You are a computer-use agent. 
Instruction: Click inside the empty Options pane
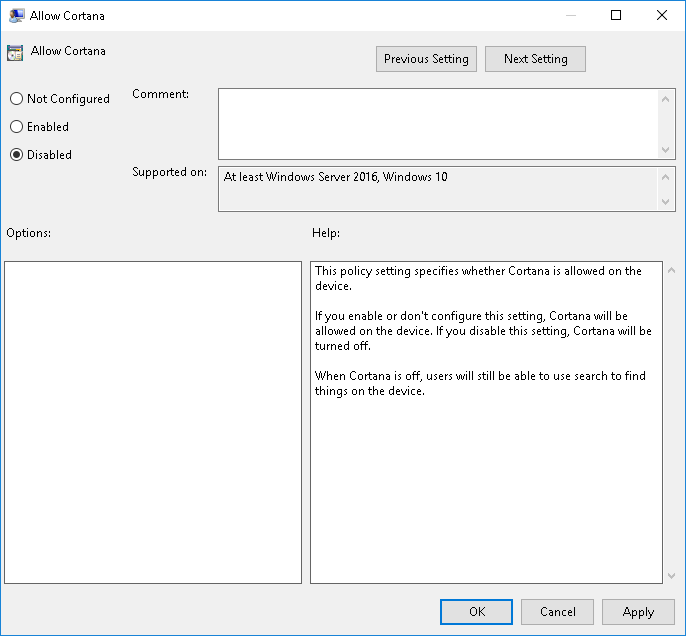[x=153, y=422]
